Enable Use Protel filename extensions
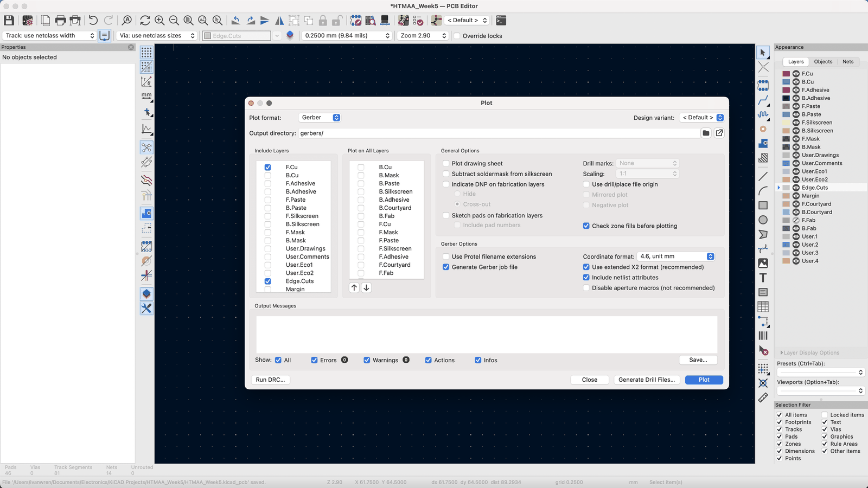The width and height of the screenshot is (868, 488). (446, 256)
